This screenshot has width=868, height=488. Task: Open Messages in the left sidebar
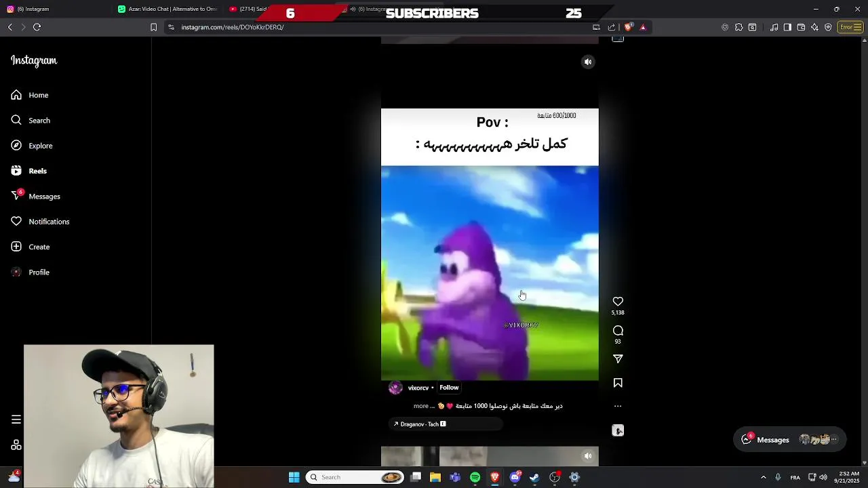click(x=36, y=196)
